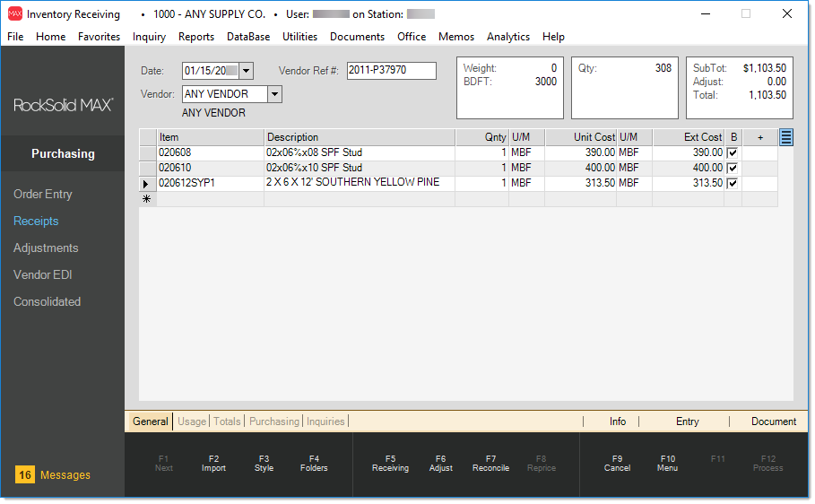Open the Analytics menu
This screenshot has height=504, width=815.
pyautogui.click(x=507, y=37)
